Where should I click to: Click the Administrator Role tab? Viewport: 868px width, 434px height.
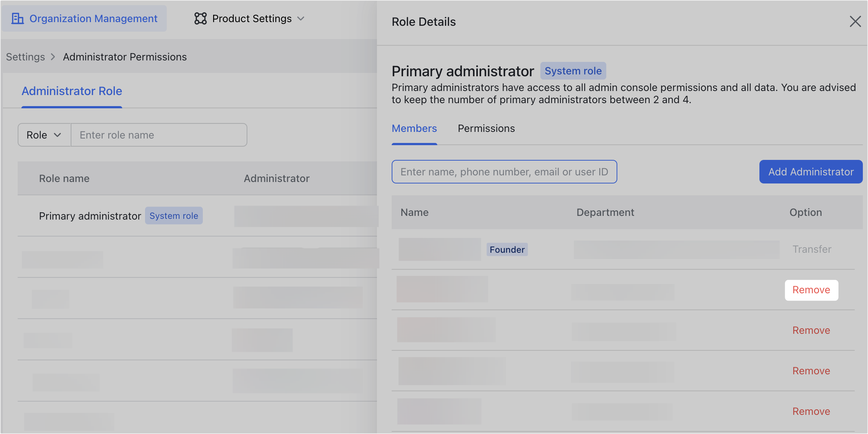coord(72,91)
